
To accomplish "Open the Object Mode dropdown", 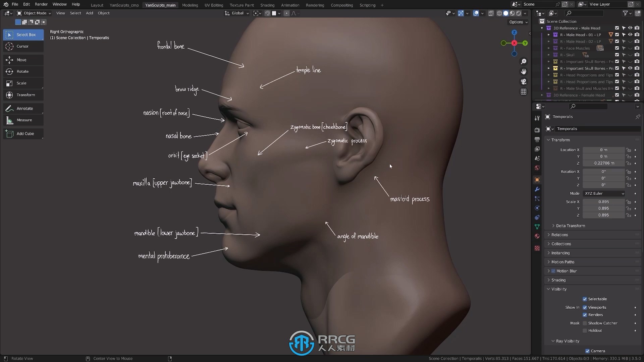I will click(34, 13).
